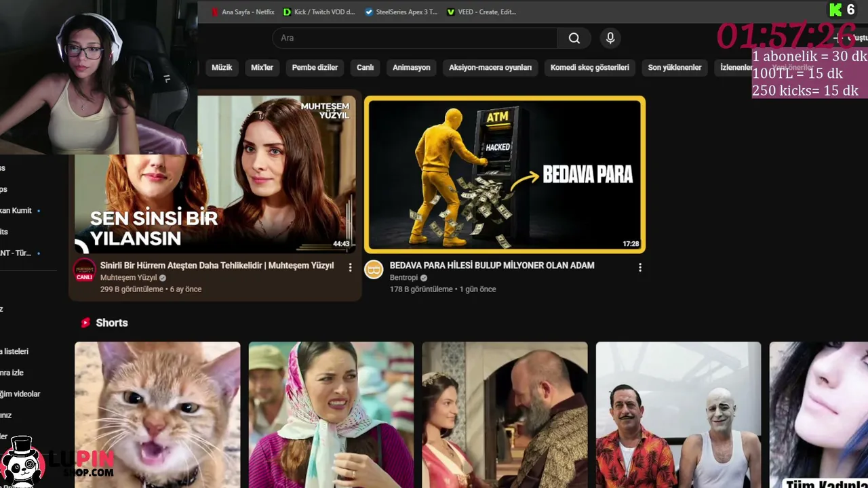
Task: Select the Müzik filter chip
Action: click(x=222, y=68)
